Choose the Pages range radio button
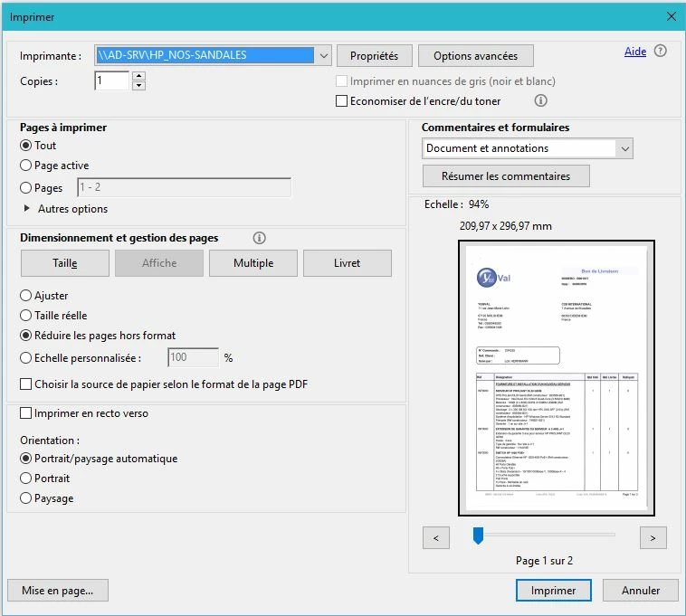This screenshot has height=616, width=686. tap(26, 187)
